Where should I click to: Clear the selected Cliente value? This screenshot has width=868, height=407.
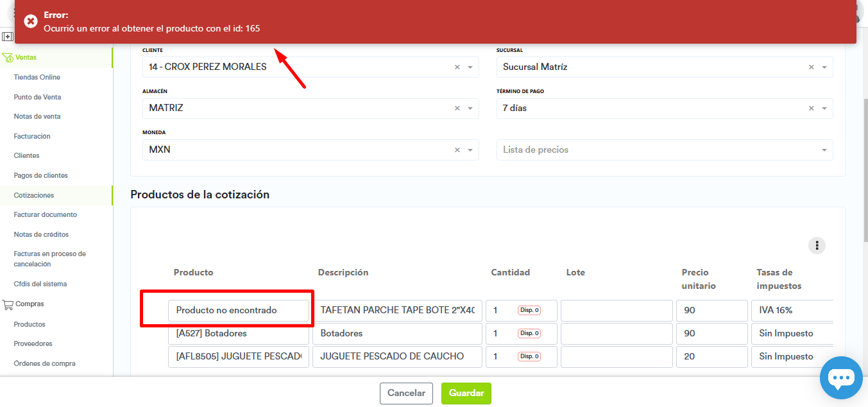pyautogui.click(x=457, y=67)
